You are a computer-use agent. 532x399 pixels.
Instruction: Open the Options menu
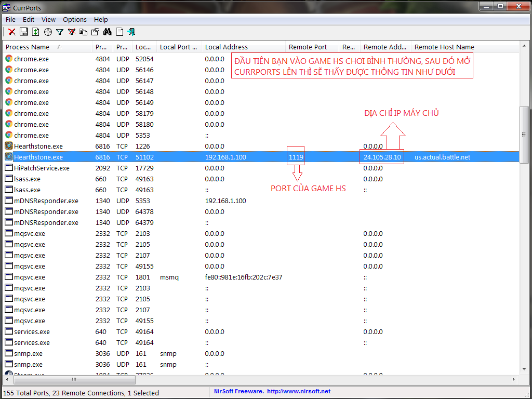pos(75,19)
